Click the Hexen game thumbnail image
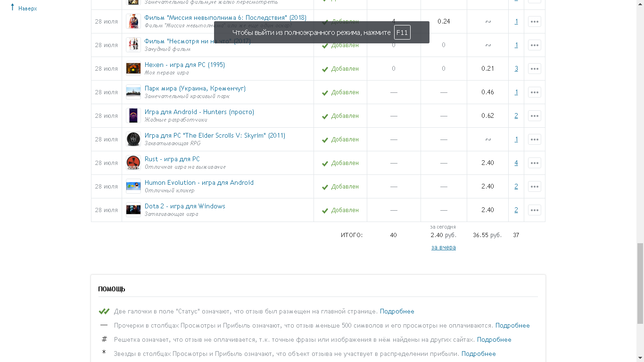This screenshot has width=644, height=362. [x=133, y=69]
